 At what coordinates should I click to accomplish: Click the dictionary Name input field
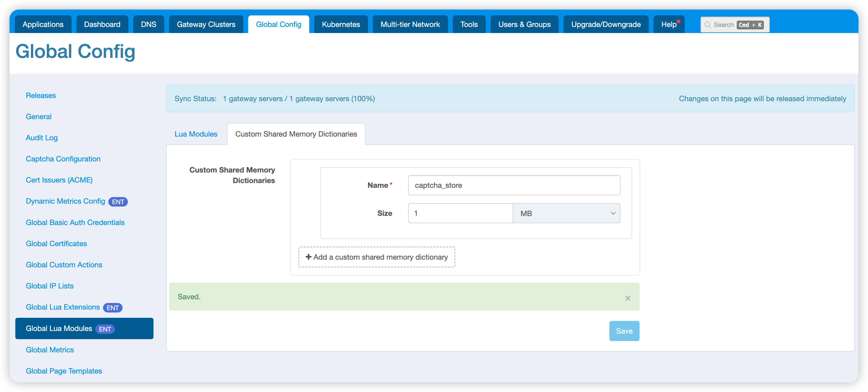pos(514,185)
